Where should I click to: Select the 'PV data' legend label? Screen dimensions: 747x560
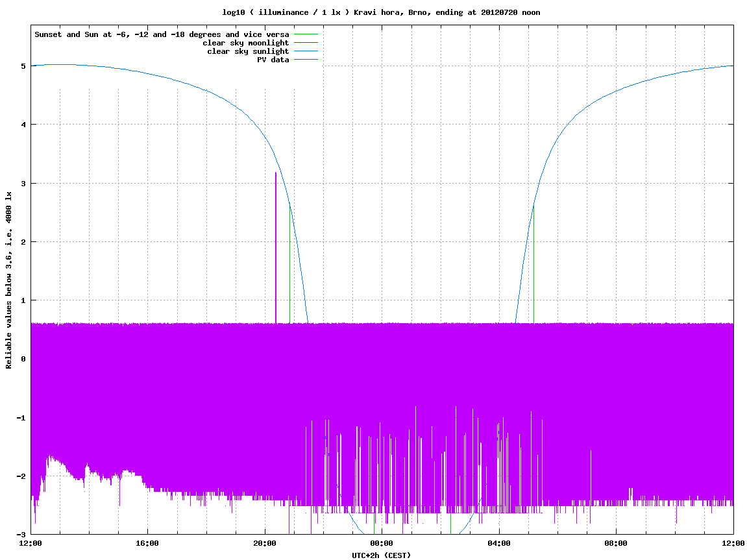(x=273, y=60)
